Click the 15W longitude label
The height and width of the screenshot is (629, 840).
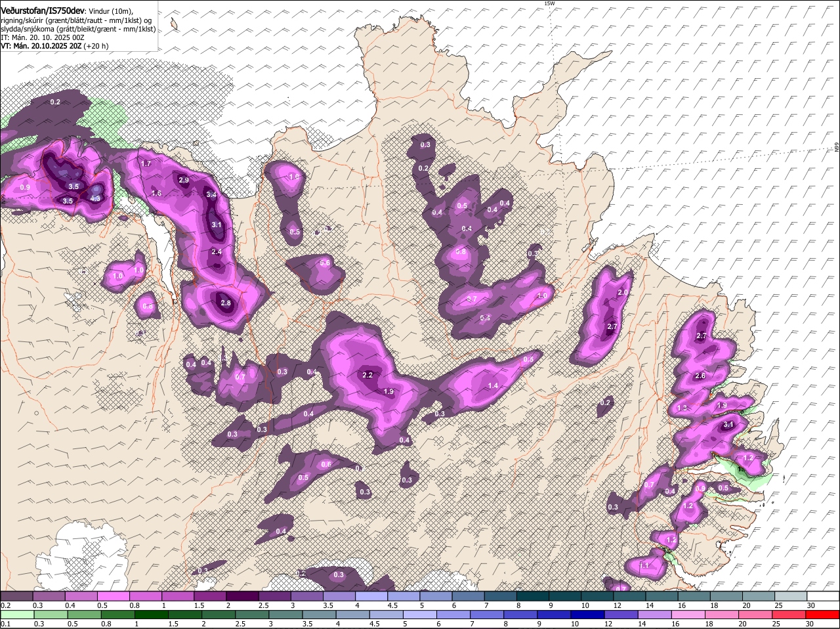(549, 3)
